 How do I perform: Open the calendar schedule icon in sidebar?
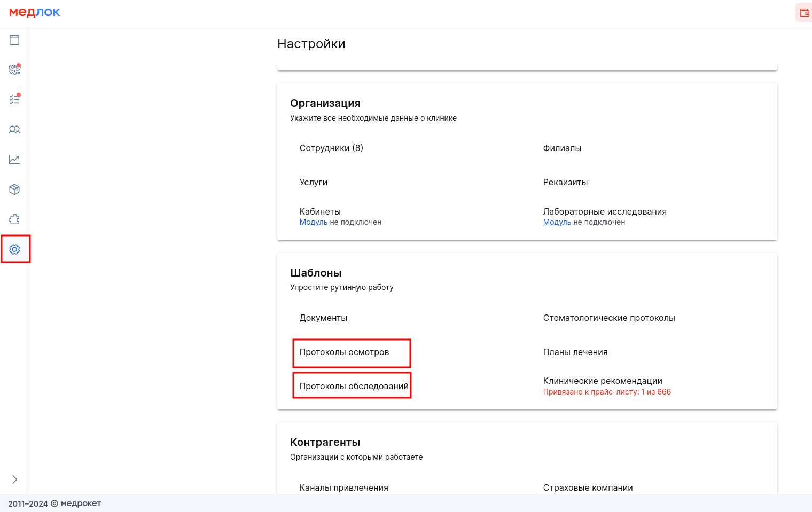[14, 40]
